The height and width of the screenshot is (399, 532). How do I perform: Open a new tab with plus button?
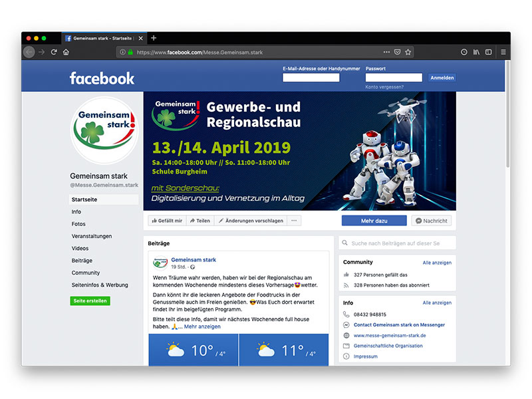pos(154,38)
